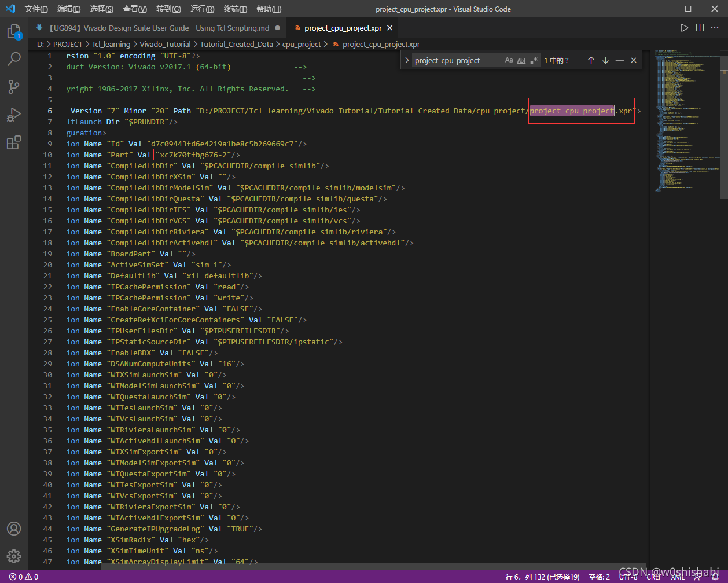Open Vivado_Tutorial breadcrumb dropdown
The image size is (728, 583).
(165, 44)
